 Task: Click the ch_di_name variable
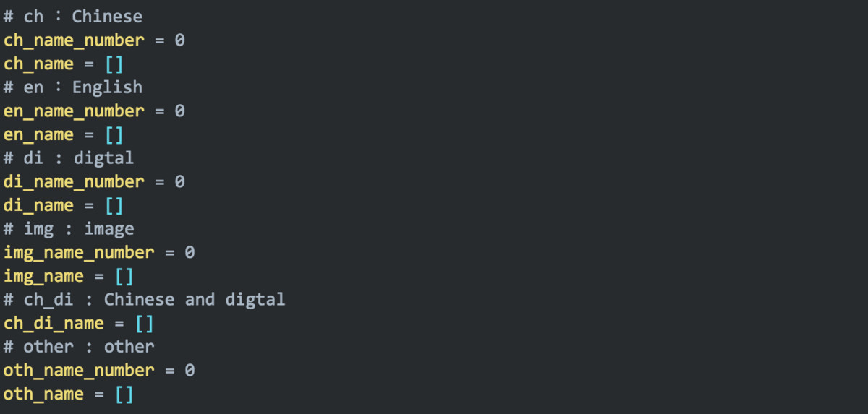point(54,323)
